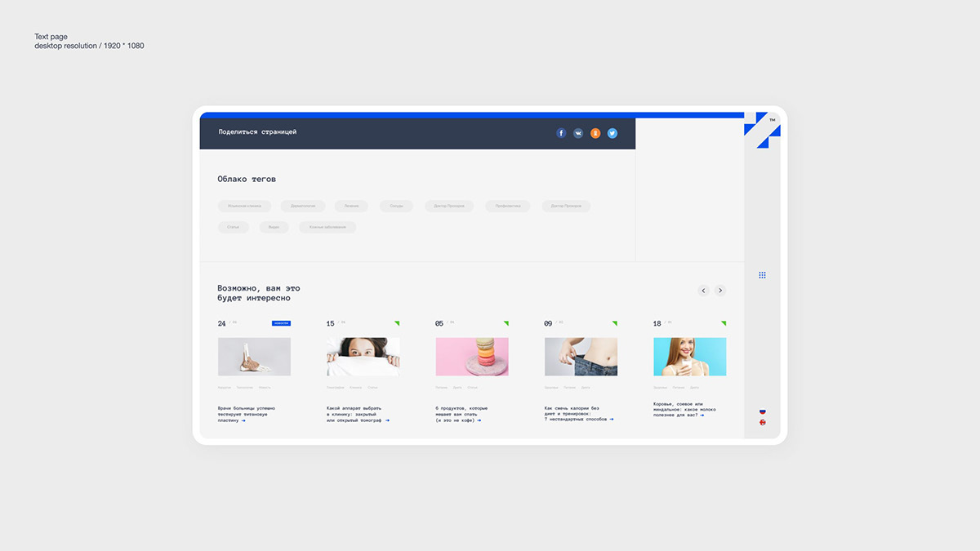980x551 pixels.
Task: Click 'Возможно, вам это будет интересно' heading
Action: 259,293
